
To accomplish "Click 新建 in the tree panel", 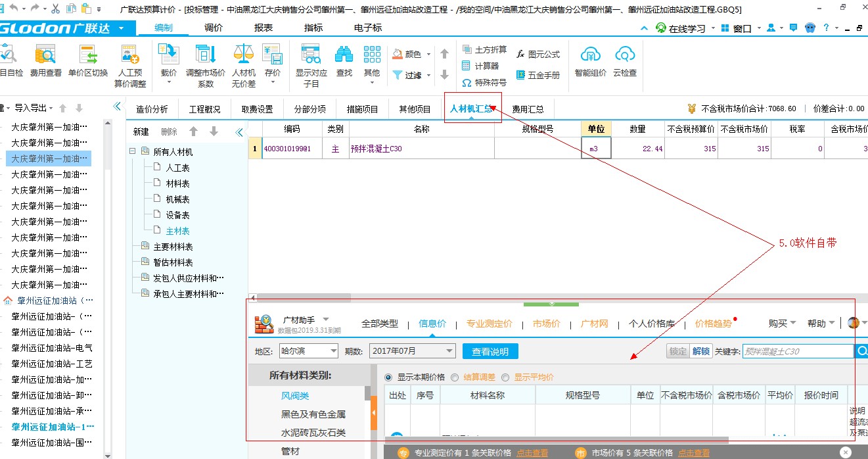I will 141,132.
